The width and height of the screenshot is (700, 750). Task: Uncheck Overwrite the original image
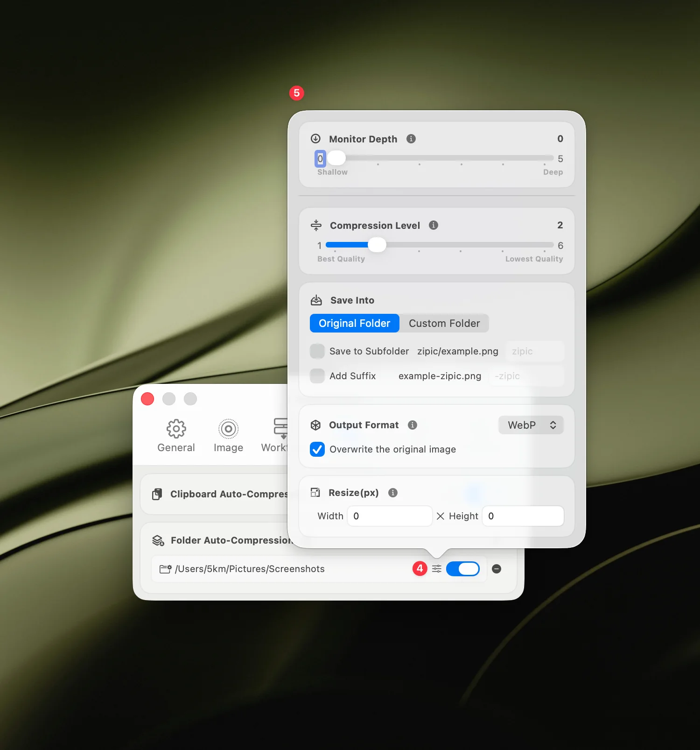317,449
